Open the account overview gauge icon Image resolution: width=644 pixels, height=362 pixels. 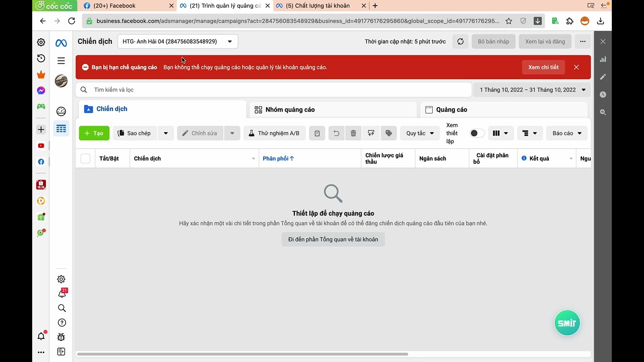click(61, 112)
